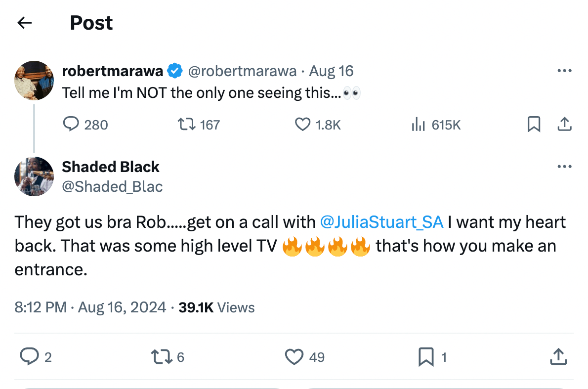The height and width of the screenshot is (389, 588).
Task: Reply to robertmarawa's post
Action: click(72, 125)
